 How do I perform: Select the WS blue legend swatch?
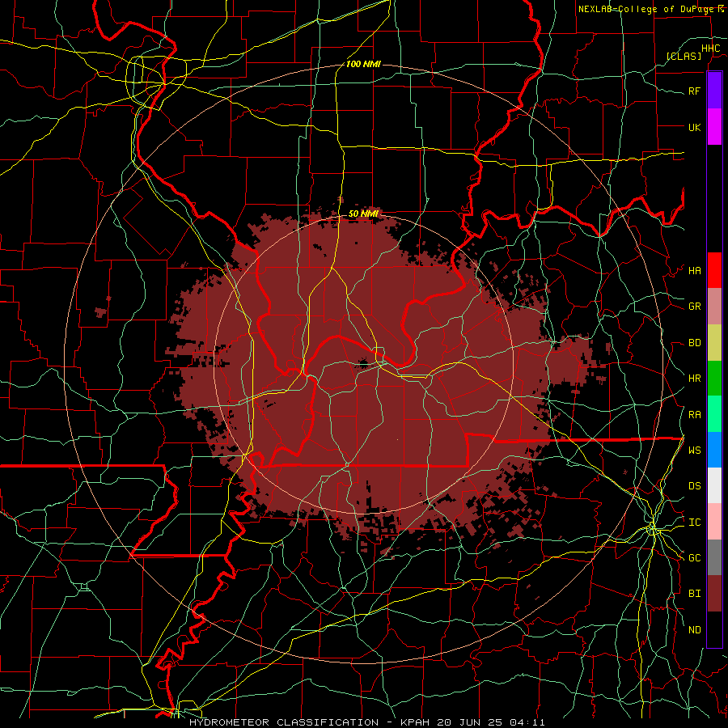tap(714, 450)
